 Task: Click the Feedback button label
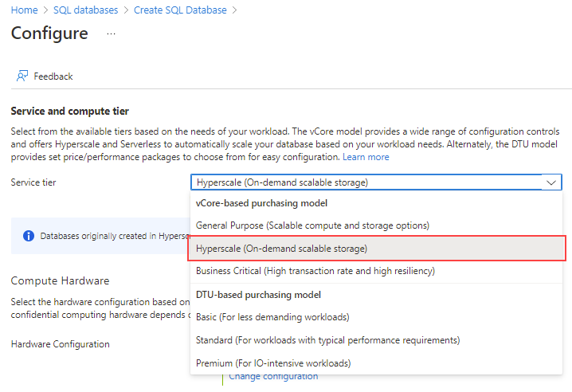[x=53, y=76]
